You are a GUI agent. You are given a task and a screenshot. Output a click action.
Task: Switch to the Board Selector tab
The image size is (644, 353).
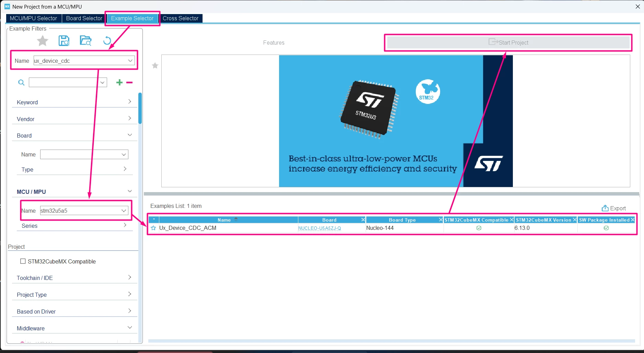point(84,18)
